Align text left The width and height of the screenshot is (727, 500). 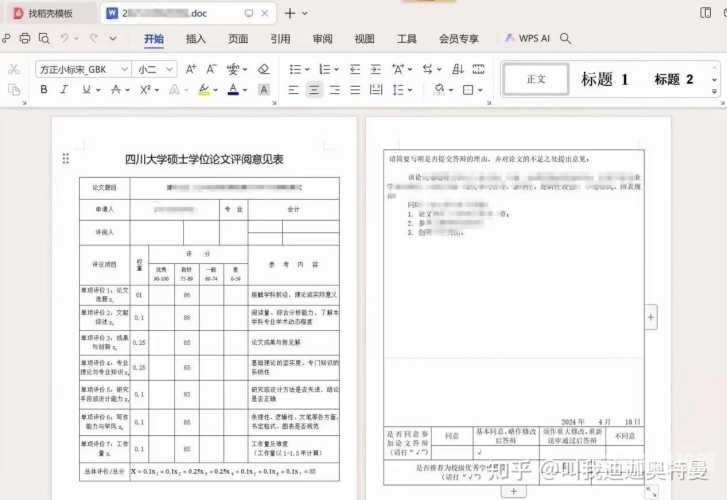click(293, 90)
